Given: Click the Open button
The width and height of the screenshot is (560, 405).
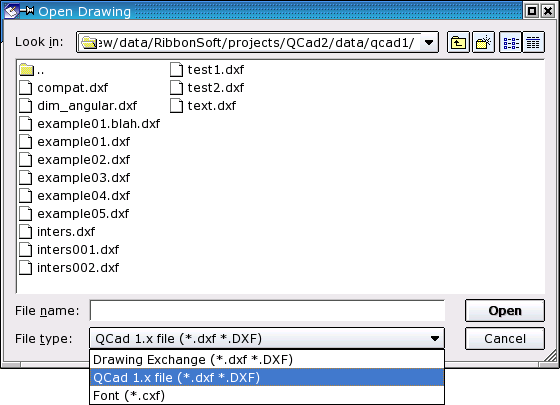Looking at the screenshot, I should [x=505, y=311].
